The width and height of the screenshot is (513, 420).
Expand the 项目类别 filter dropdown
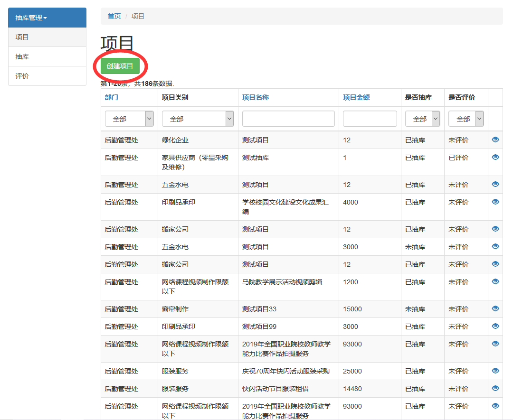[x=198, y=119]
